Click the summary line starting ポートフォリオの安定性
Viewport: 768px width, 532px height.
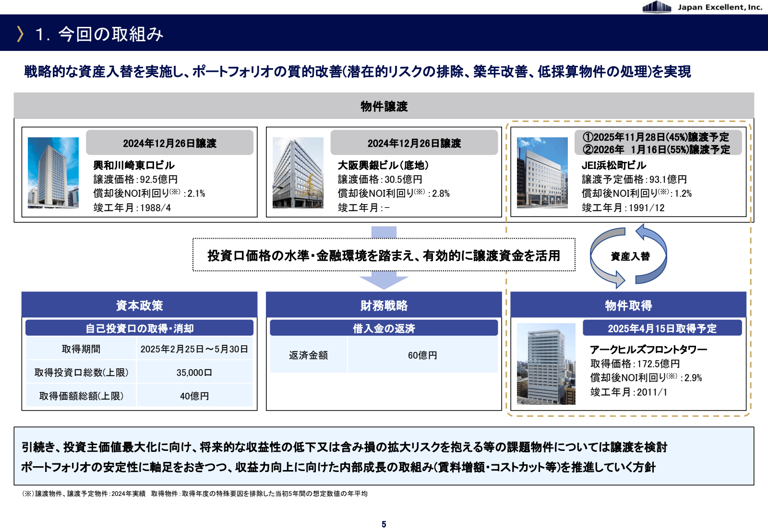pyautogui.click(x=338, y=467)
